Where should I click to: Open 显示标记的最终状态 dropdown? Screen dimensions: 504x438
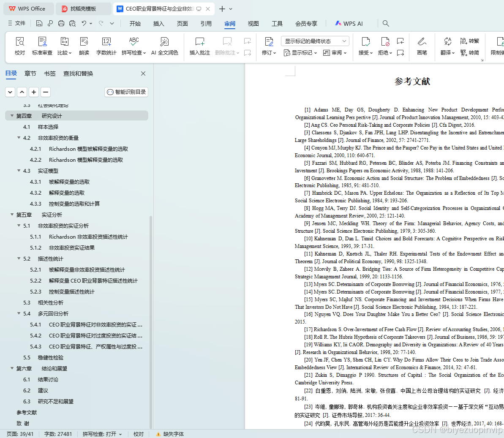(315, 41)
